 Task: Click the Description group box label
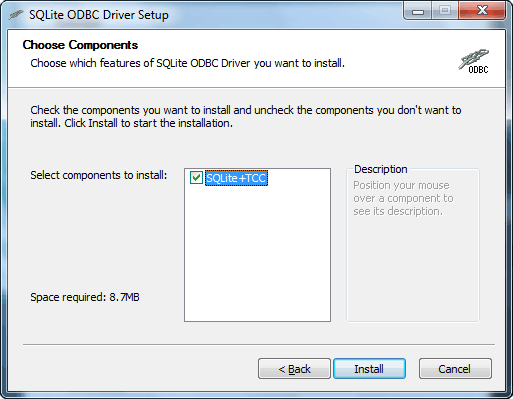(381, 169)
